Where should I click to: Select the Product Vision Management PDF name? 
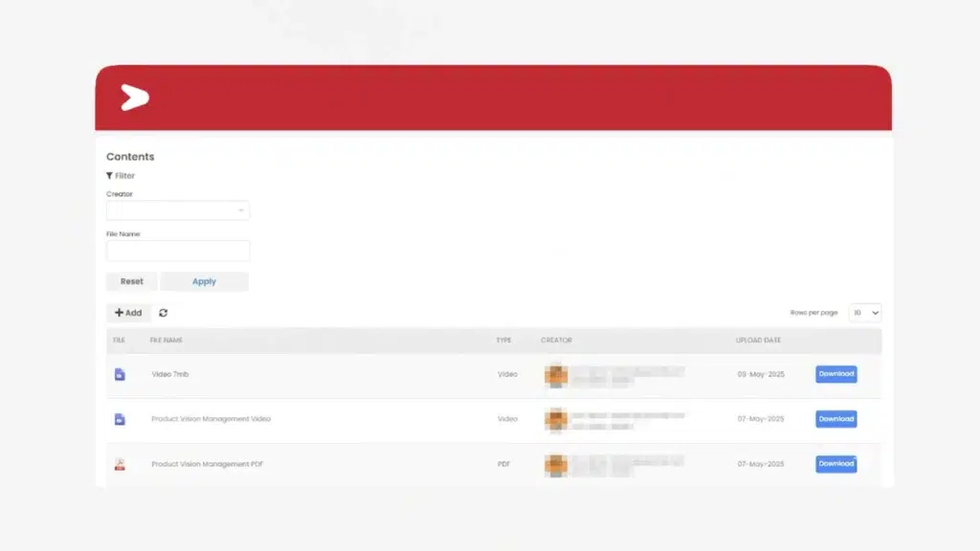(208, 464)
